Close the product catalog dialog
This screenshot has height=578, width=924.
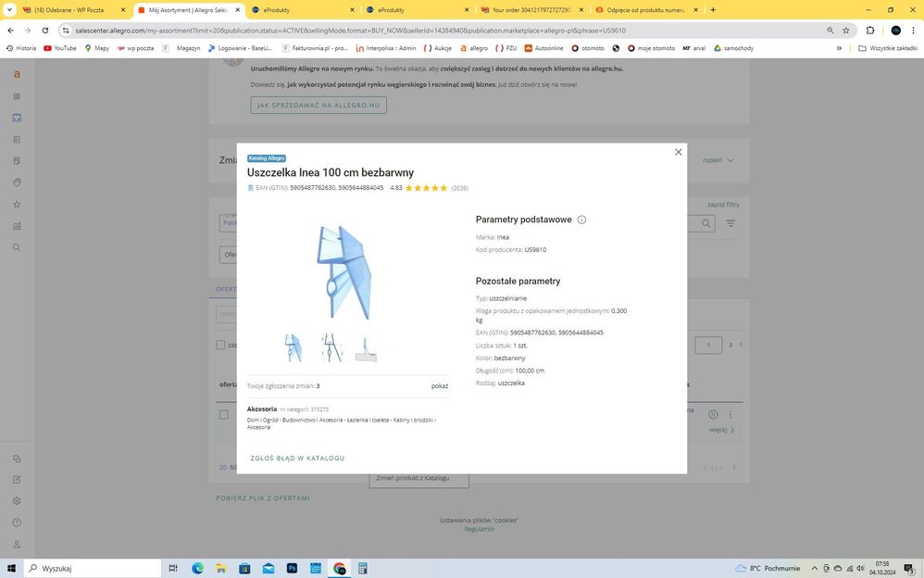679,152
